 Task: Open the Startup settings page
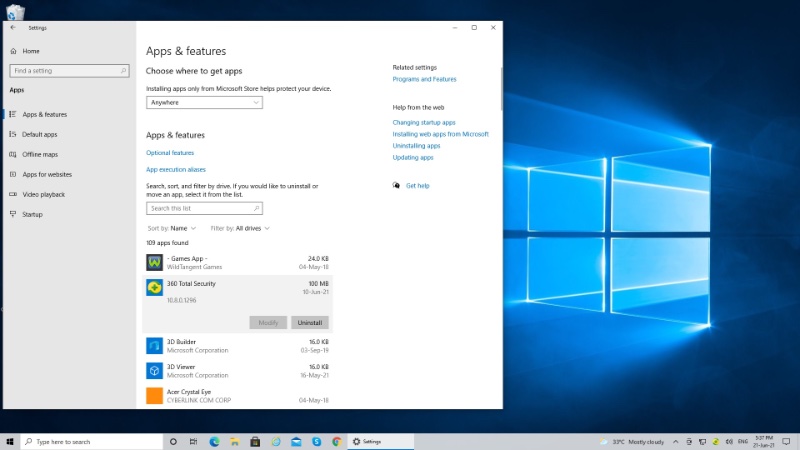click(x=32, y=214)
